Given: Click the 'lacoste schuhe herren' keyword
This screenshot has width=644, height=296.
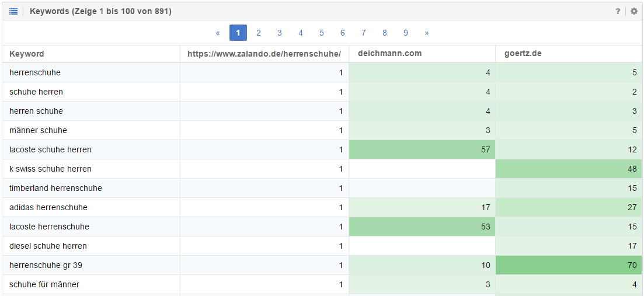Looking at the screenshot, I should [50, 149].
